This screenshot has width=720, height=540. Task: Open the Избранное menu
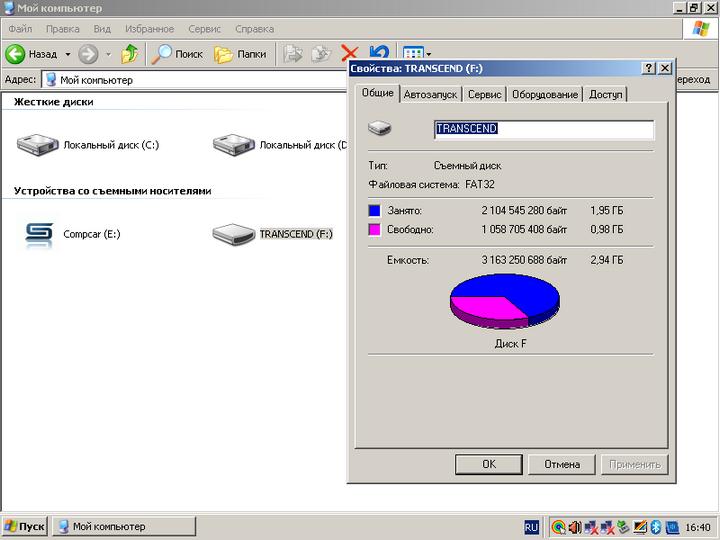click(149, 29)
